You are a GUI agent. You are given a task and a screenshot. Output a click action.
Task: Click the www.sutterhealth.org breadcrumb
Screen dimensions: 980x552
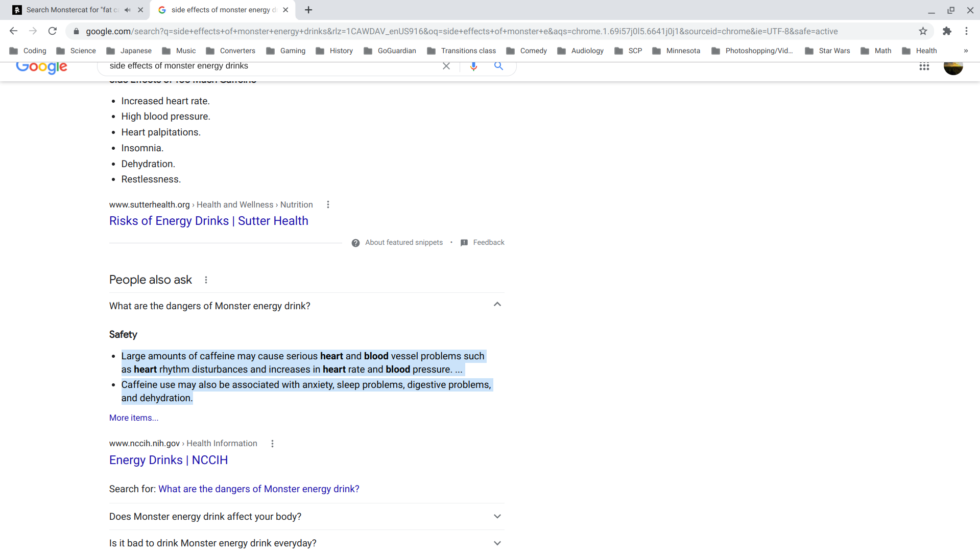click(x=150, y=205)
